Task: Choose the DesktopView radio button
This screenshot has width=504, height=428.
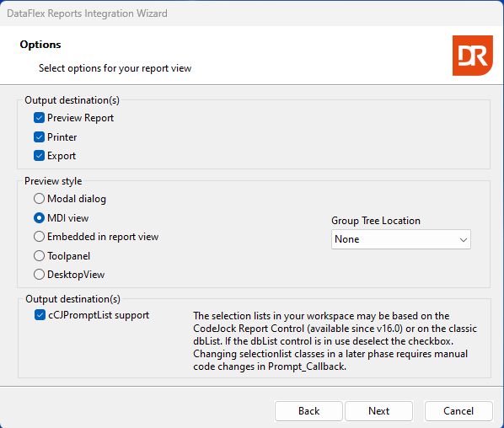Action: [x=39, y=275]
